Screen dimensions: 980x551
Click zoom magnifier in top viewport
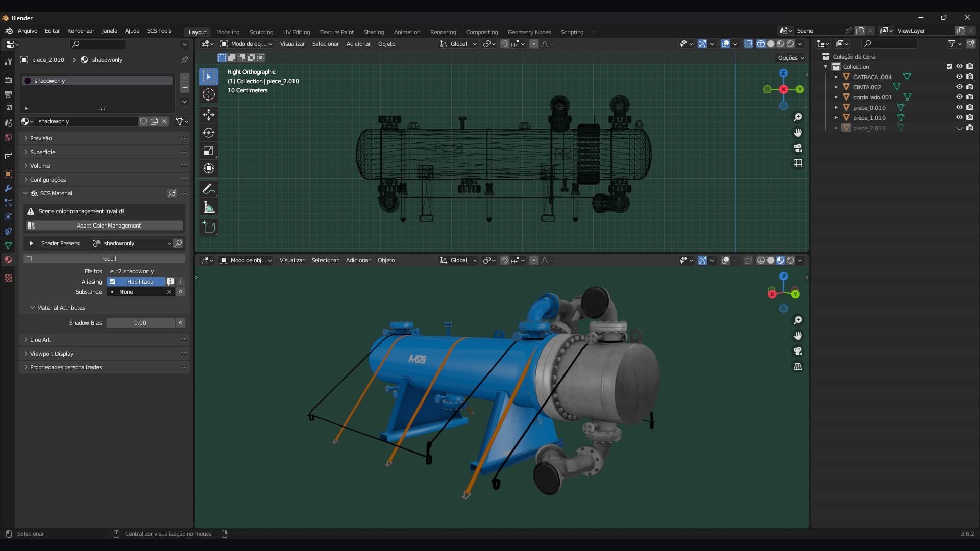[798, 117]
